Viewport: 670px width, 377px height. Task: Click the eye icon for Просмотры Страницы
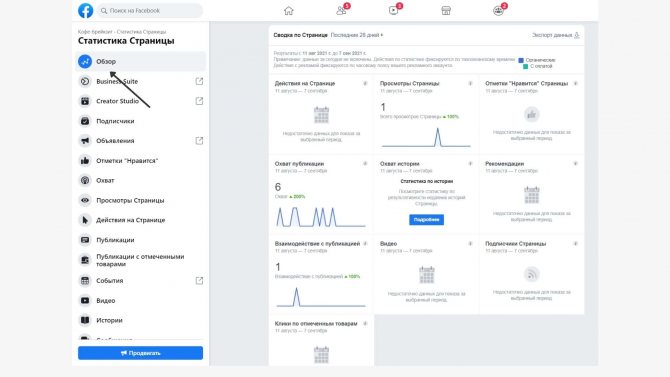pos(85,200)
